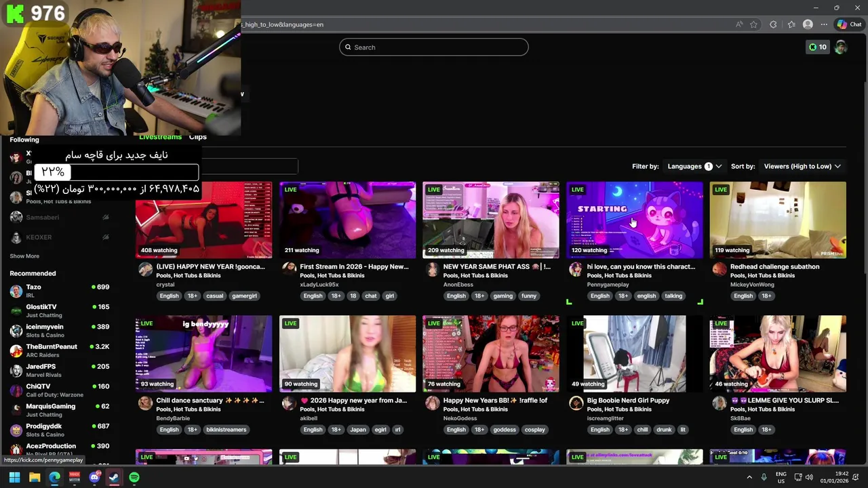Open the Edge Read Aloud icon

coord(739,24)
